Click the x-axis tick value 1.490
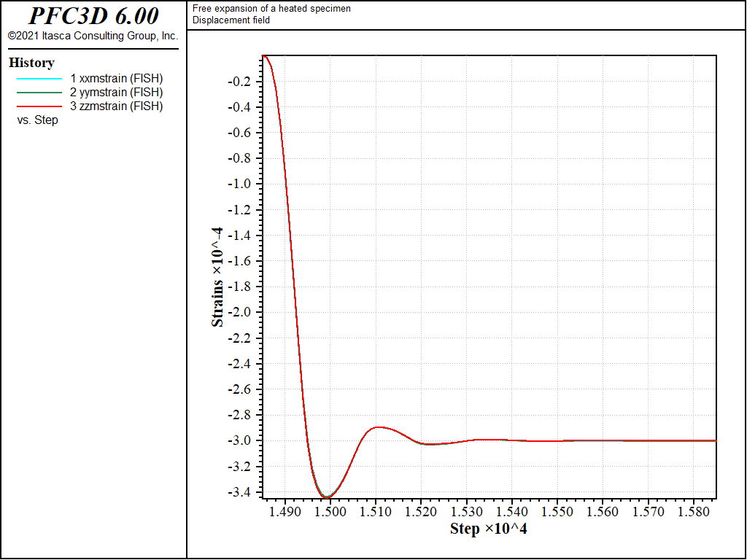The height and width of the screenshot is (560, 747). pyautogui.click(x=285, y=512)
